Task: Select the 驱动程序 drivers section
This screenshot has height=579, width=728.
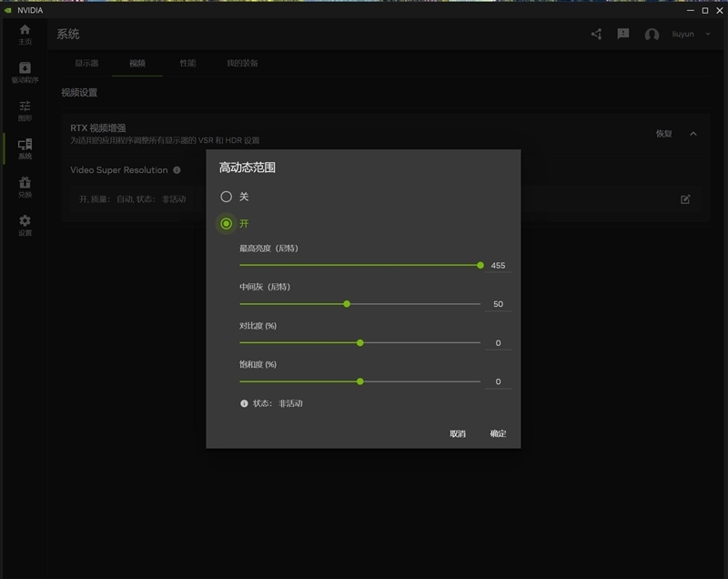Action: tap(25, 71)
